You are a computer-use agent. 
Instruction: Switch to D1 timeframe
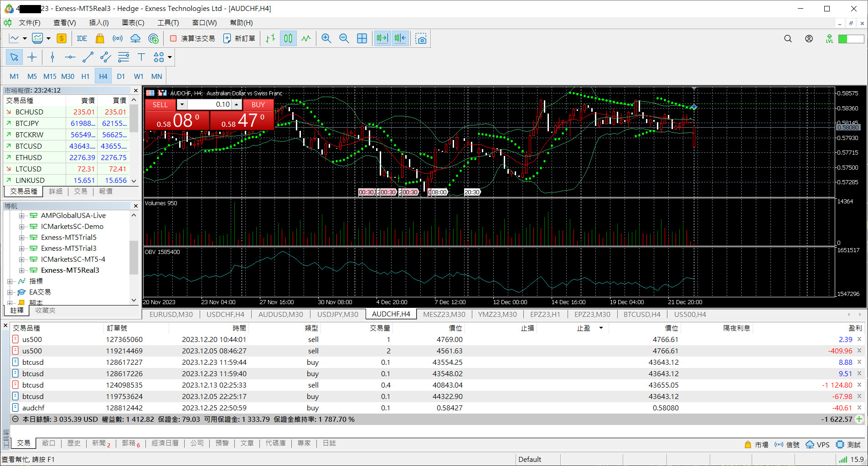(121, 76)
